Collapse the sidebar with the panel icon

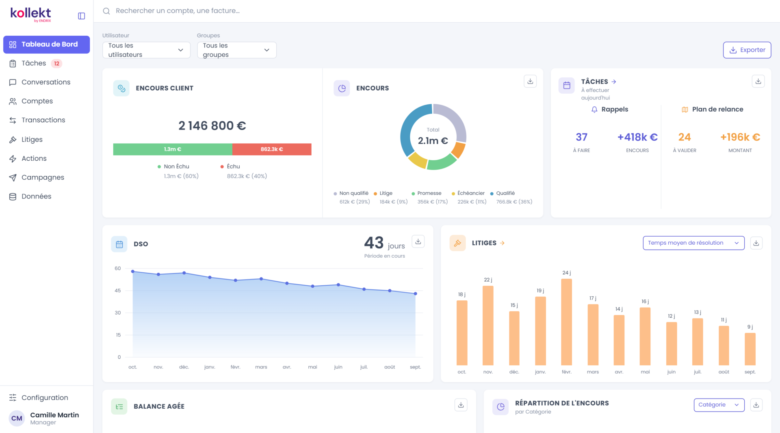pyautogui.click(x=81, y=16)
